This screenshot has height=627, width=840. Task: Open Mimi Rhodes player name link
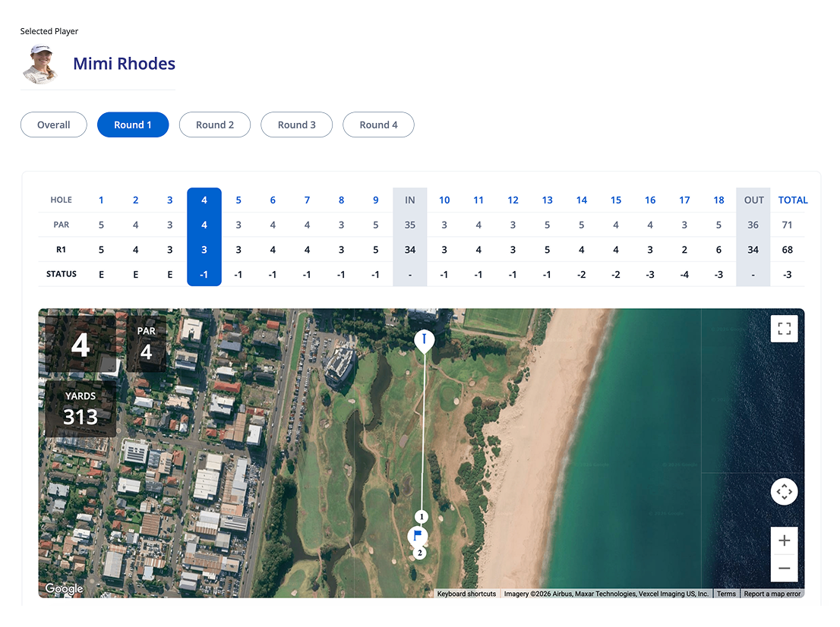[125, 64]
